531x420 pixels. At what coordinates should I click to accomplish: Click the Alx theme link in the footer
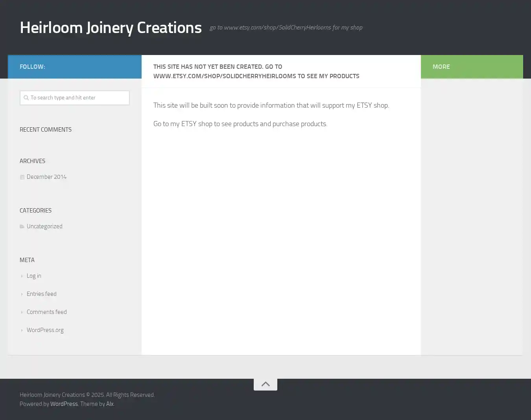tap(110, 404)
